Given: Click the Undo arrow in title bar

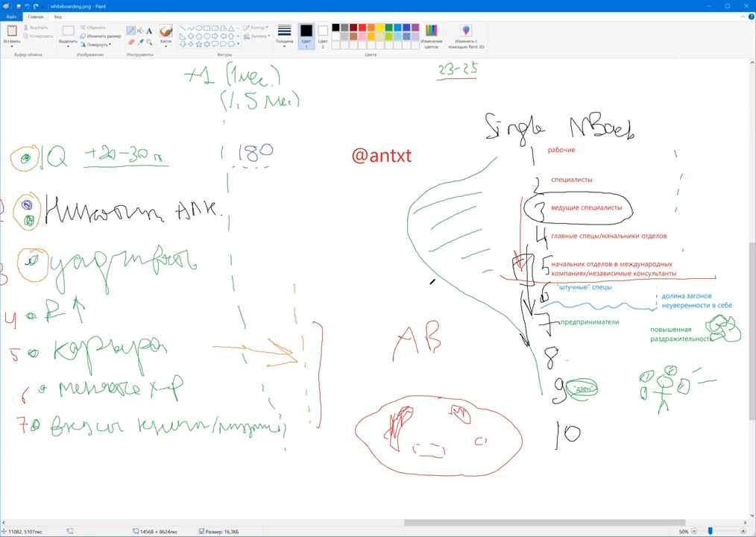Looking at the screenshot, I should point(27,6).
